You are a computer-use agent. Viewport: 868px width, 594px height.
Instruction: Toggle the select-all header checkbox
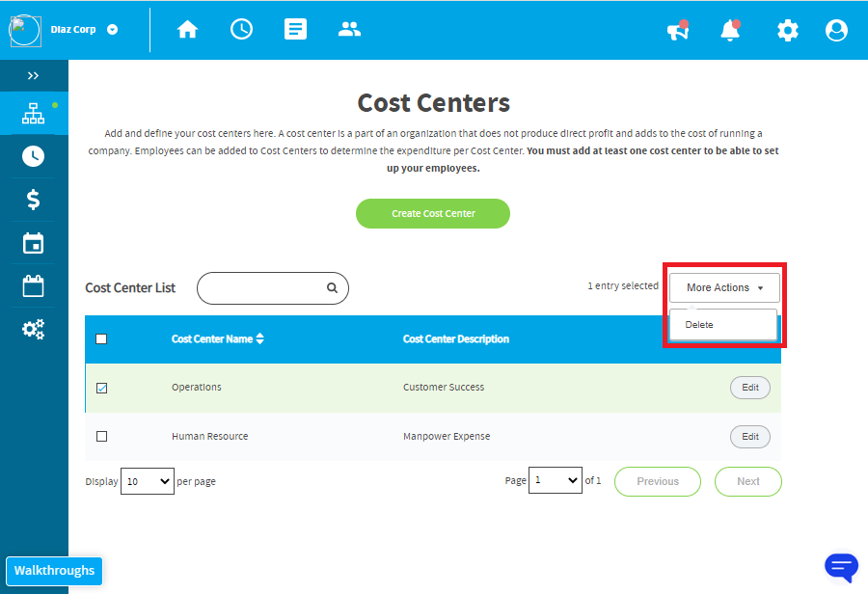click(101, 338)
